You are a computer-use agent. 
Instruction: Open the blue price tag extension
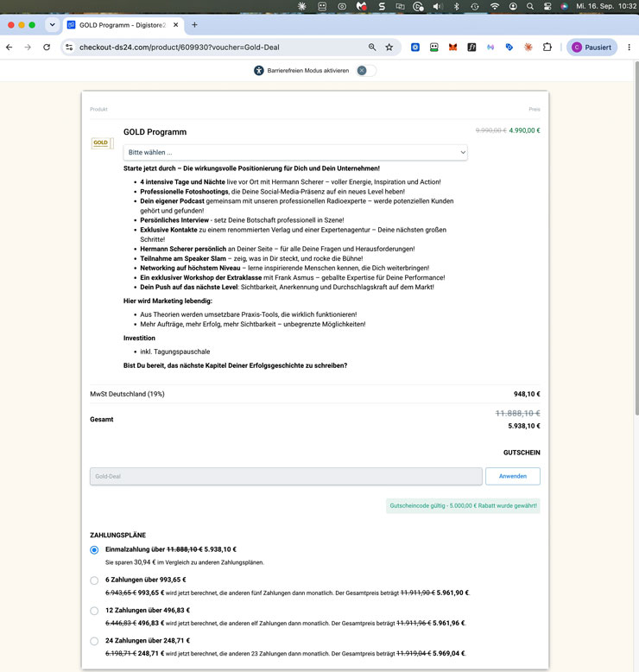coord(509,48)
